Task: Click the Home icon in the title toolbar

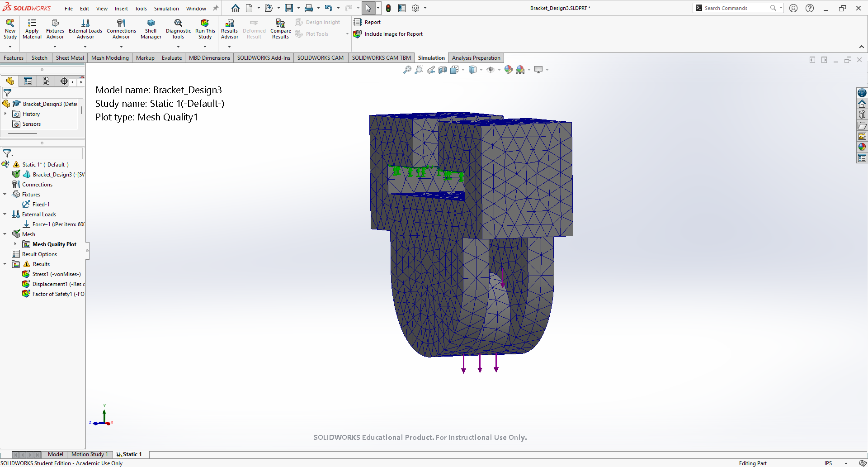Action: click(236, 8)
